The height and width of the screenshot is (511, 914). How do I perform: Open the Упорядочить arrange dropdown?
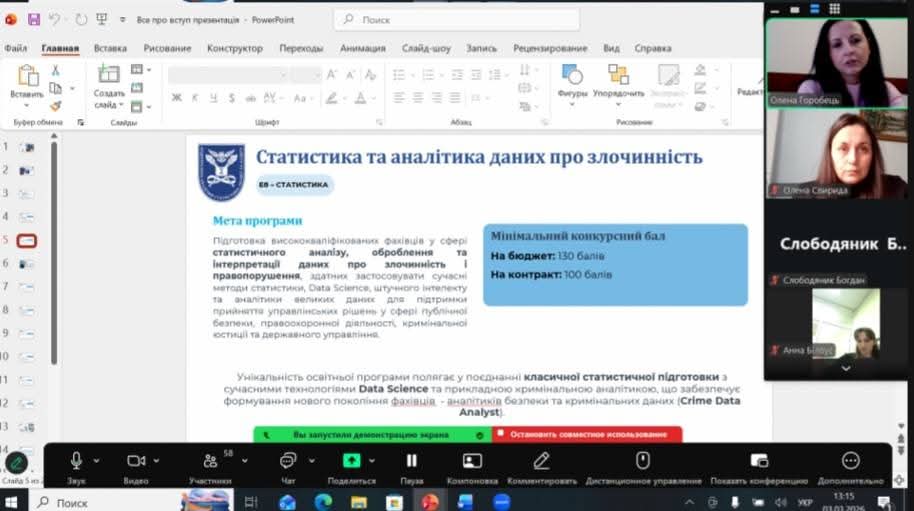[x=618, y=94]
